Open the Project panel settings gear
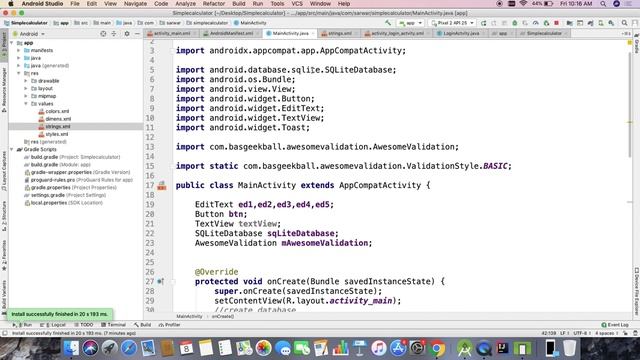This screenshot has height=360, width=640. pos(127,34)
